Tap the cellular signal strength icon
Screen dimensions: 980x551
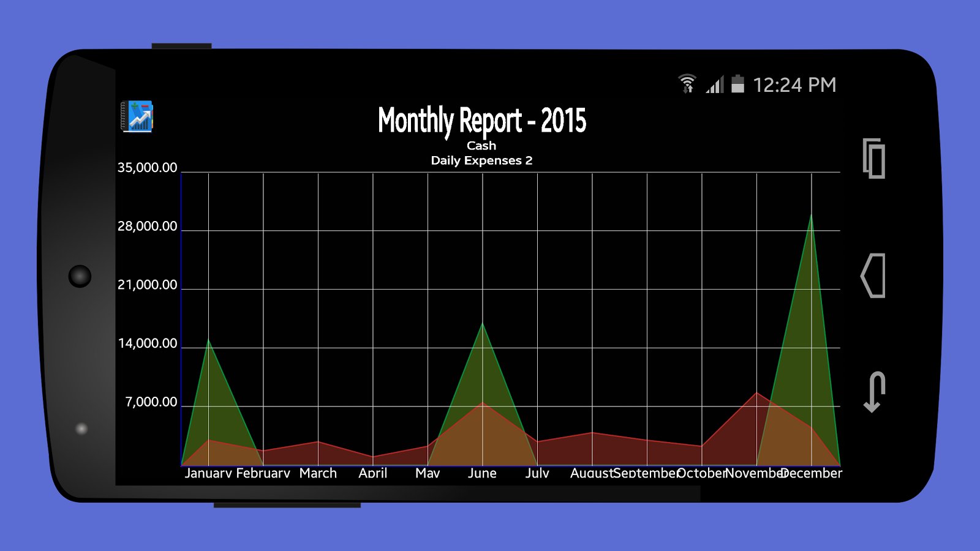(715, 84)
